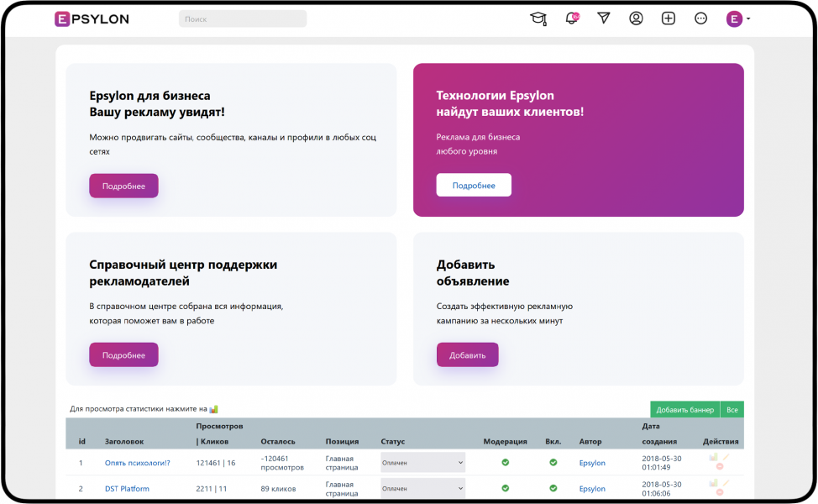Click the '121461 | 16' views cell
The width and height of the screenshot is (818, 504).
click(x=216, y=463)
